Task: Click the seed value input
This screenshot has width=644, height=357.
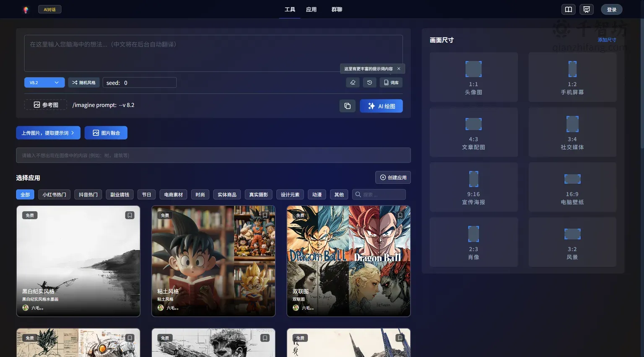Action: (x=140, y=83)
